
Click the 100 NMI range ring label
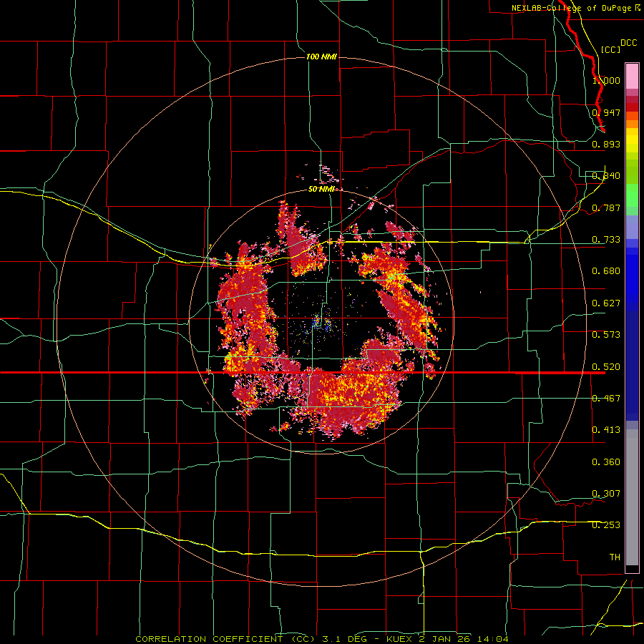click(321, 57)
